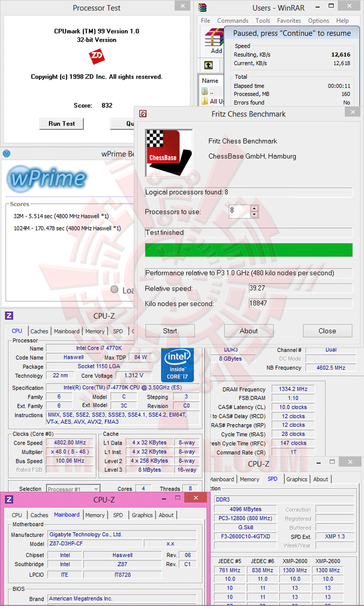Open the Commands menu in WinRAR

(x=233, y=20)
